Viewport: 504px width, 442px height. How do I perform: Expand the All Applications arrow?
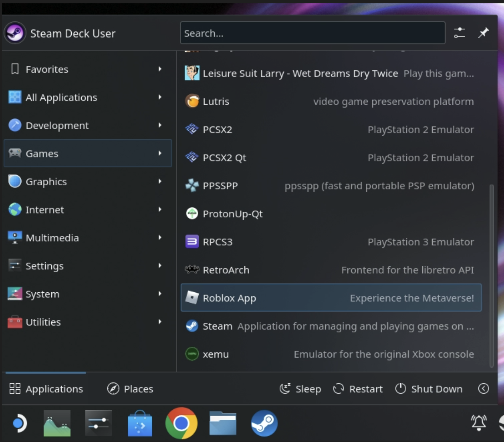160,97
